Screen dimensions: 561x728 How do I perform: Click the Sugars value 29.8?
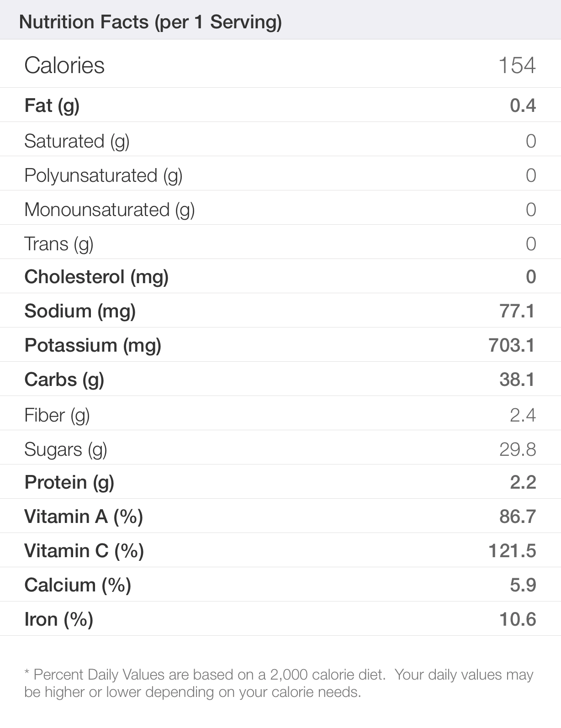518,449
